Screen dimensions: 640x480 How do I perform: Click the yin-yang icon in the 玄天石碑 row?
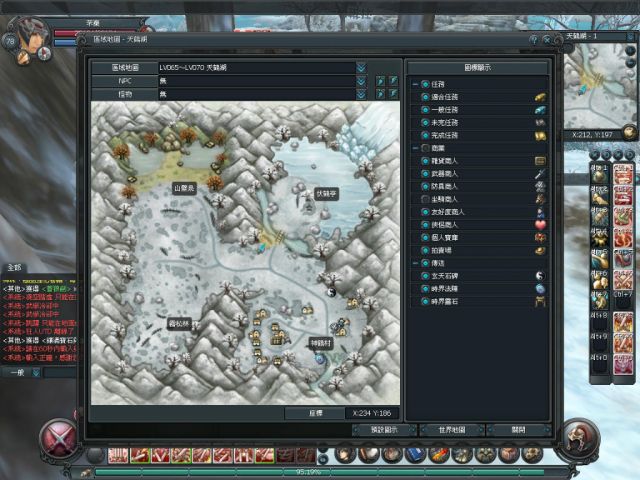(540, 276)
